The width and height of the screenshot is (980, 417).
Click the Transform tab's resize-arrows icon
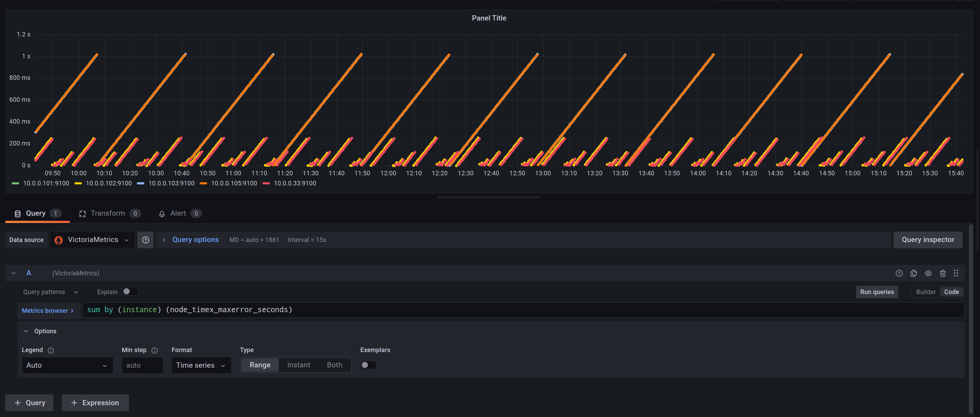click(83, 213)
